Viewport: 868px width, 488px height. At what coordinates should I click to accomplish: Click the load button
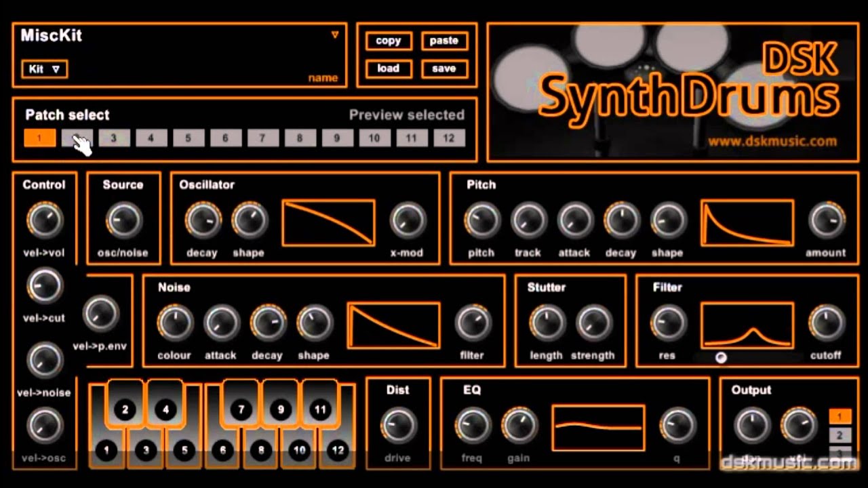[389, 68]
